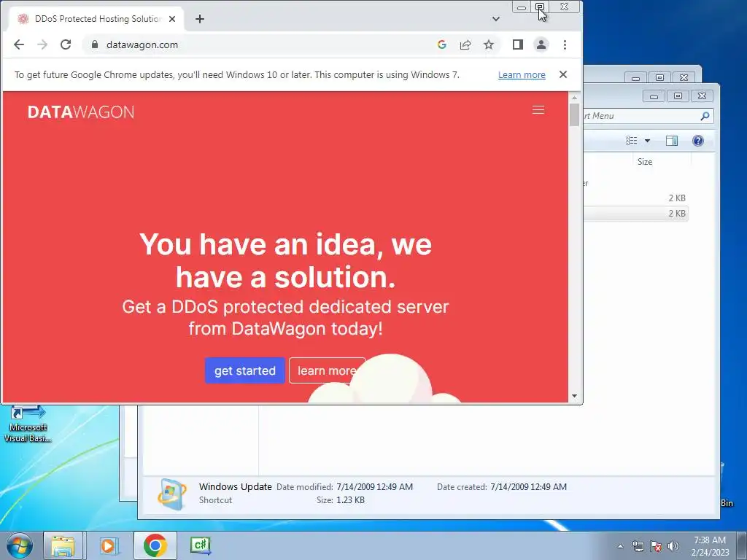Click Date modified value 7/14/2009 12:49 AM
Viewport: 747px width, 560px height.
[374, 486]
